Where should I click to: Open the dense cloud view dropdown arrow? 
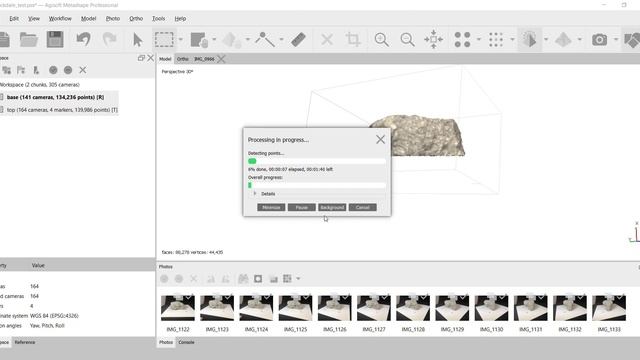tap(512, 40)
